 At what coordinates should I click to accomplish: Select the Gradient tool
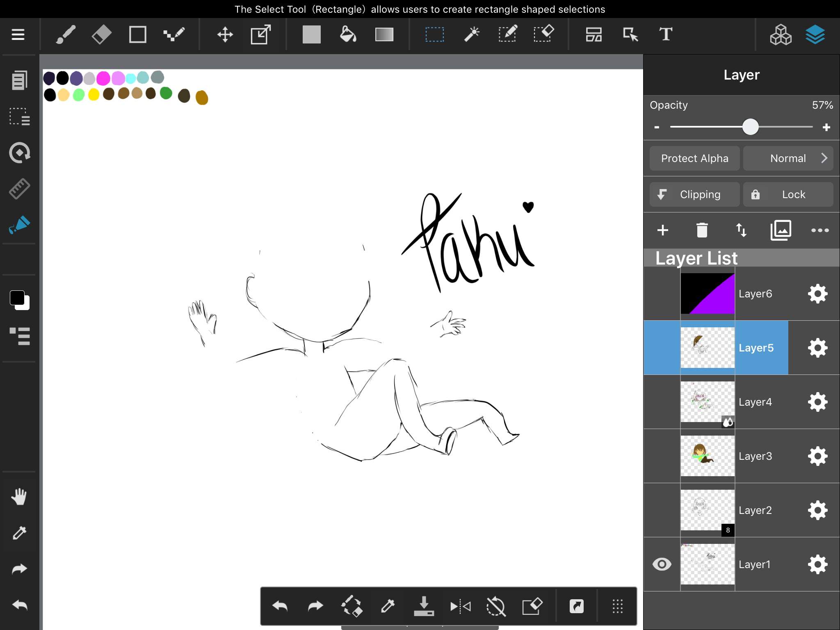384,34
